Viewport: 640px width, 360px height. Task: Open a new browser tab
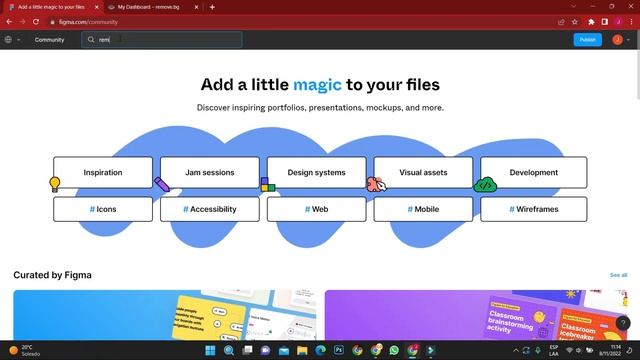[x=212, y=7]
